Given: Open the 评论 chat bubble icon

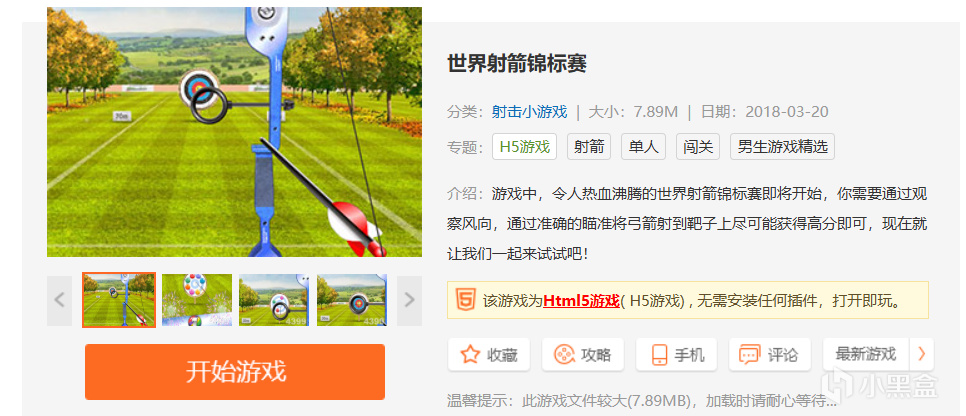Looking at the screenshot, I should pos(749,354).
